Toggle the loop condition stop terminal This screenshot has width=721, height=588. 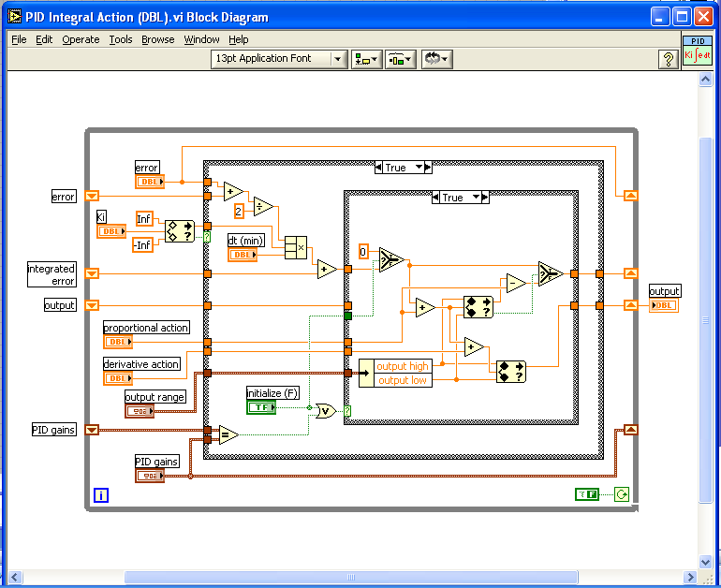pos(622,494)
